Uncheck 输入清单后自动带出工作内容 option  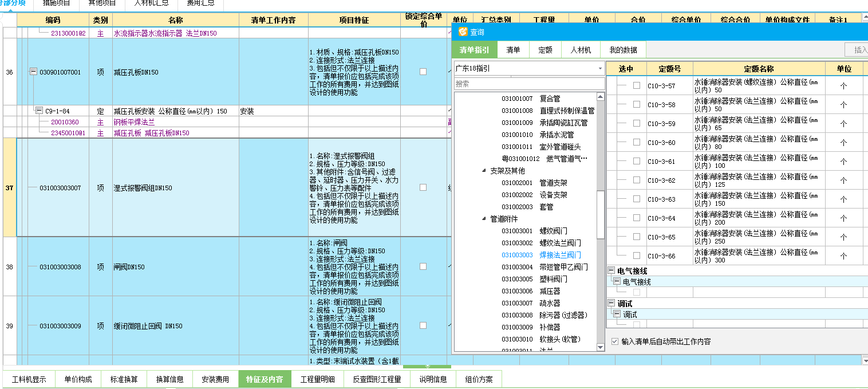point(615,341)
